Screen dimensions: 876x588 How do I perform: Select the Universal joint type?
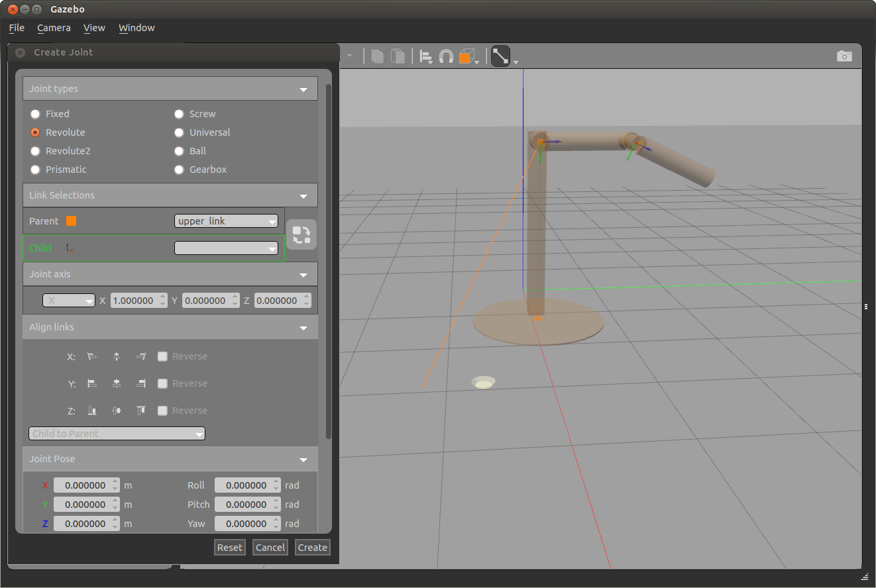tap(179, 132)
